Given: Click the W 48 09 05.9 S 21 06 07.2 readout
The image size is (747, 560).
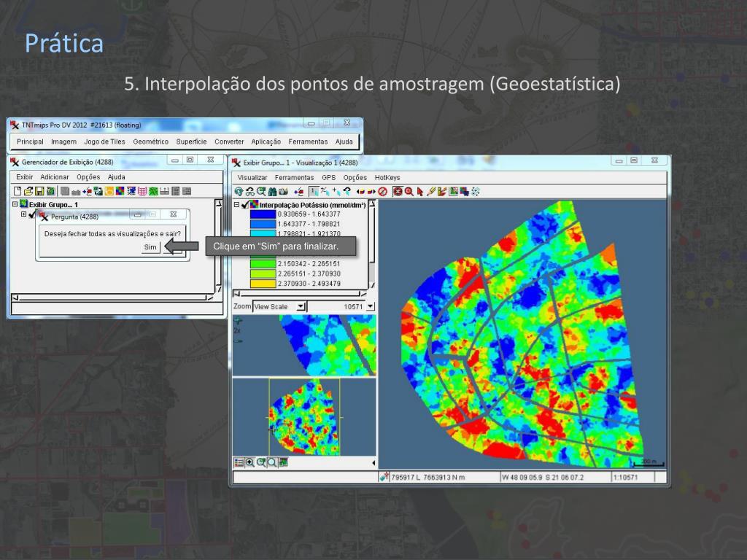Looking at the screenshot, I should (542, 477).
